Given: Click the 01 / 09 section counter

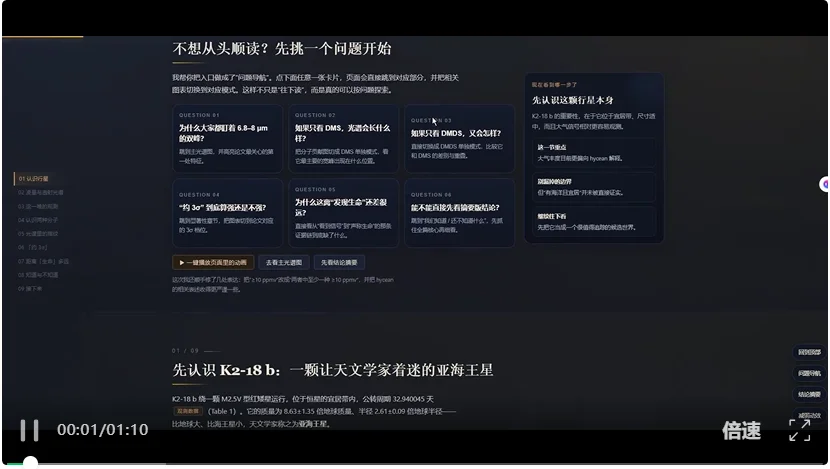Looking at the screenshot, I should (185, 350).
